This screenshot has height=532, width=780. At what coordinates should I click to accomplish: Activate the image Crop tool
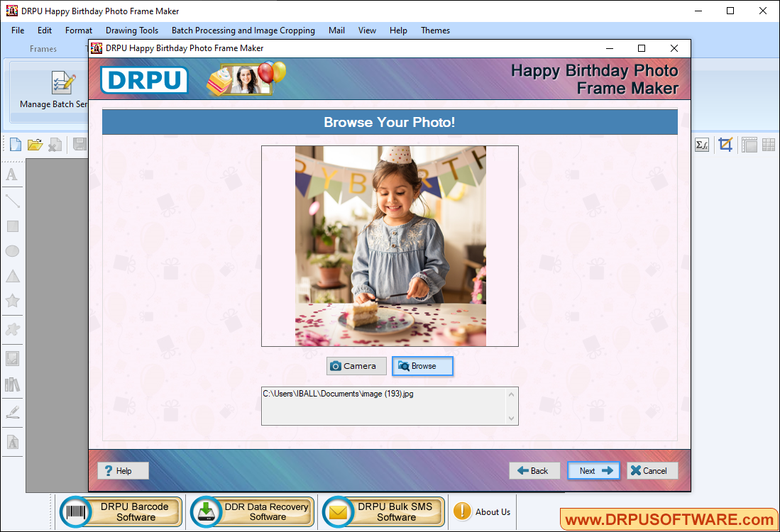(725, 144)
